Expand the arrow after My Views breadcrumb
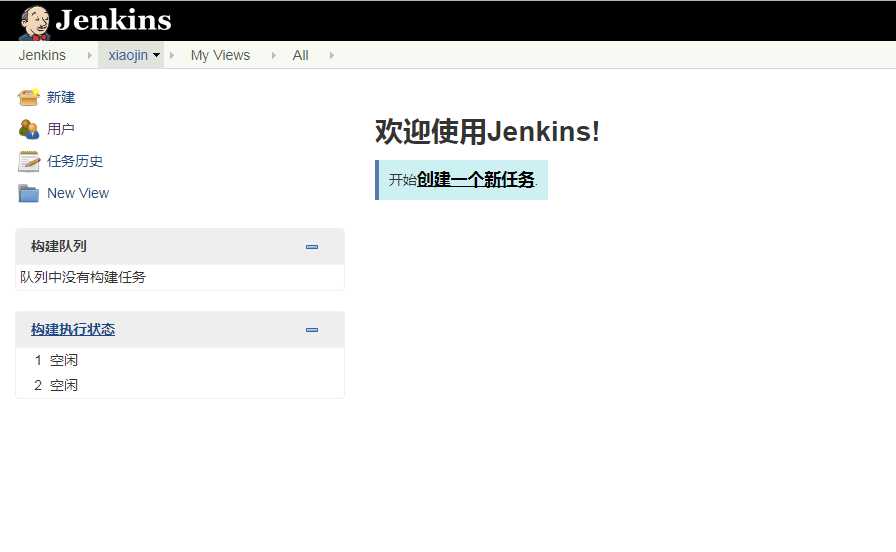This screenshot has width=896, height=552. click(274, 55)
